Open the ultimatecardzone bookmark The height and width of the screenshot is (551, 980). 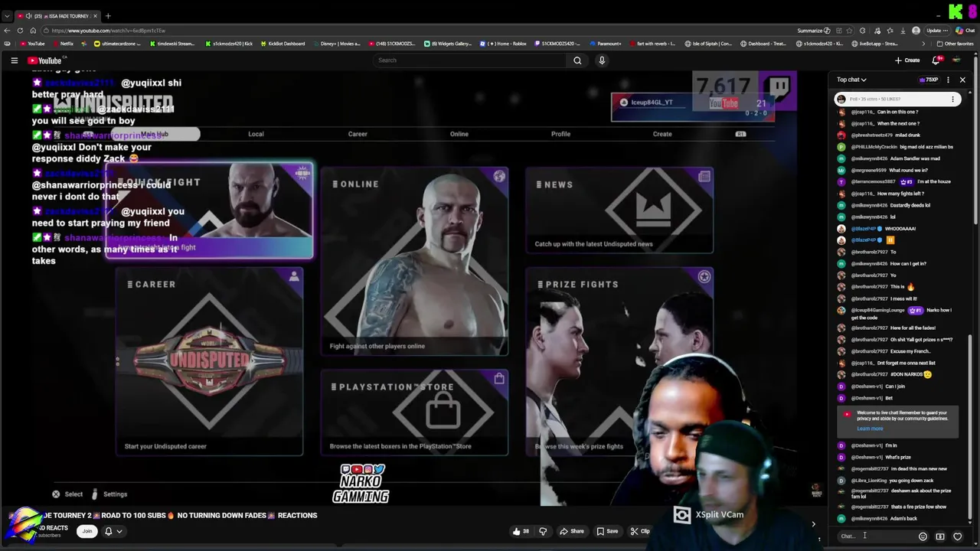[x=117, y=44]
